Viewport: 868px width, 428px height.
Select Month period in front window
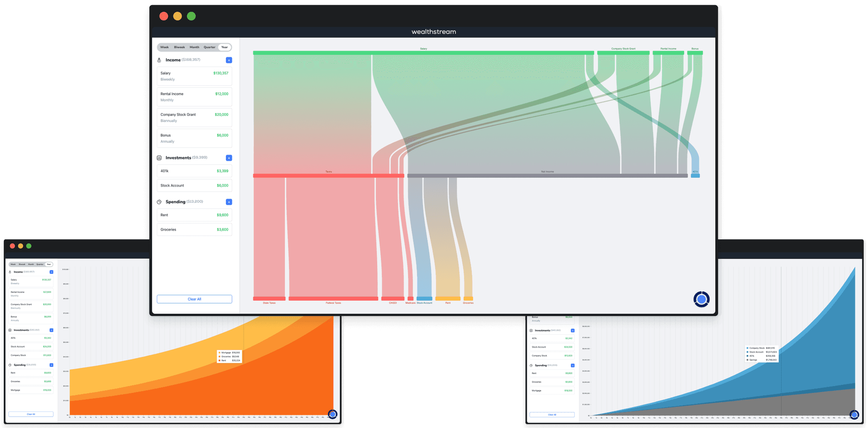click(x=195, y=47)
